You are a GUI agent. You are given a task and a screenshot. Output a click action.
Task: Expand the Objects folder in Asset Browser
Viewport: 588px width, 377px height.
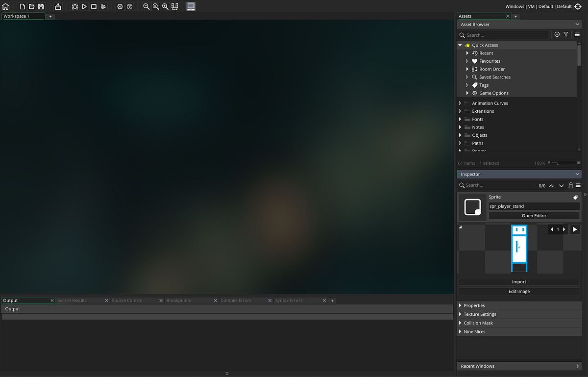tap(460, 135)
